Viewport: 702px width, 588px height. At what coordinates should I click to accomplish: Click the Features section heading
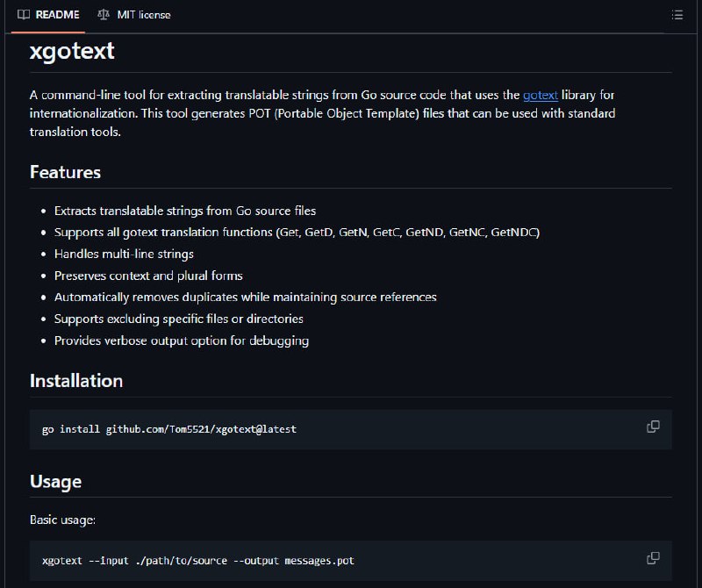pos(65,172)
